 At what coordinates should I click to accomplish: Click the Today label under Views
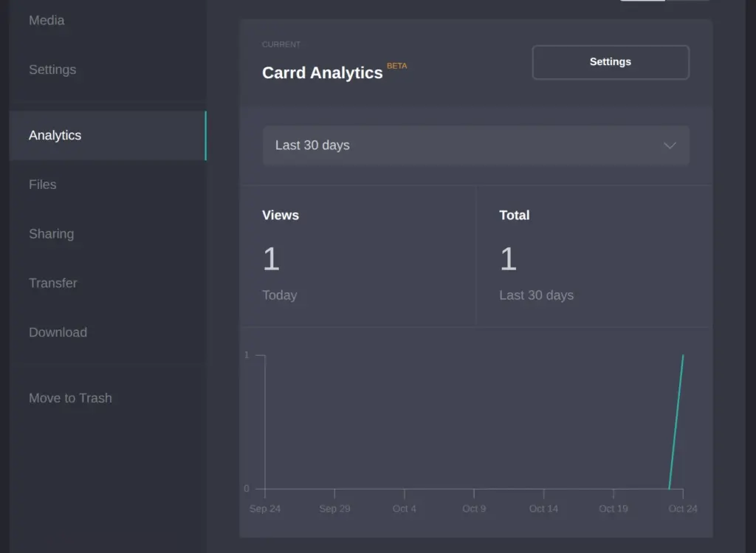pos(279,295)
